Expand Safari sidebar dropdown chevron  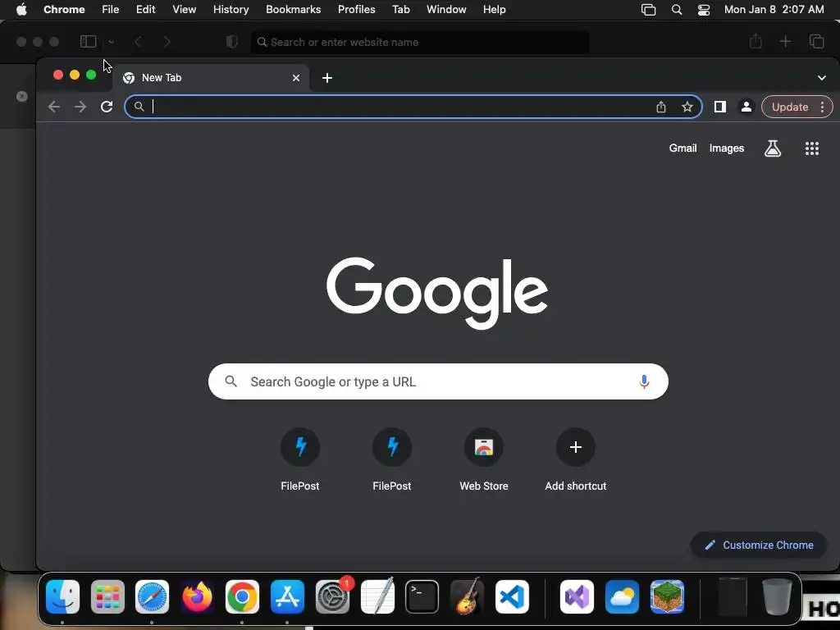(111, 42)
